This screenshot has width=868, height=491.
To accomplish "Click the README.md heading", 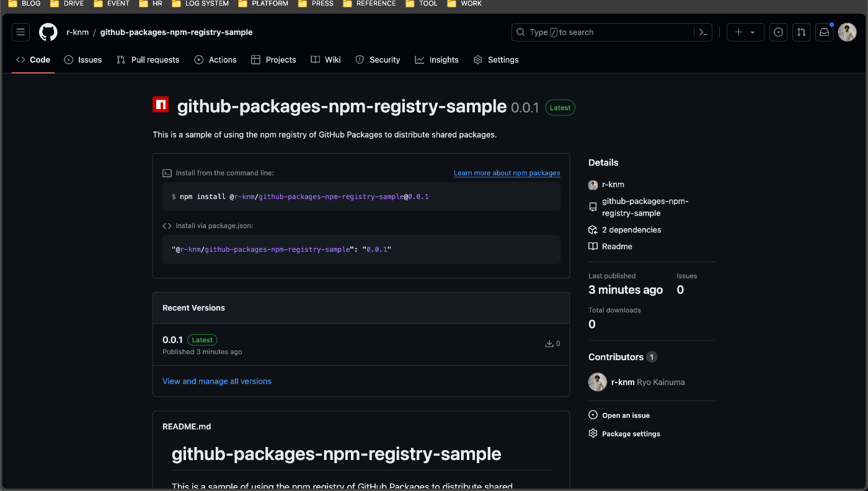I will tap(187, 427).
